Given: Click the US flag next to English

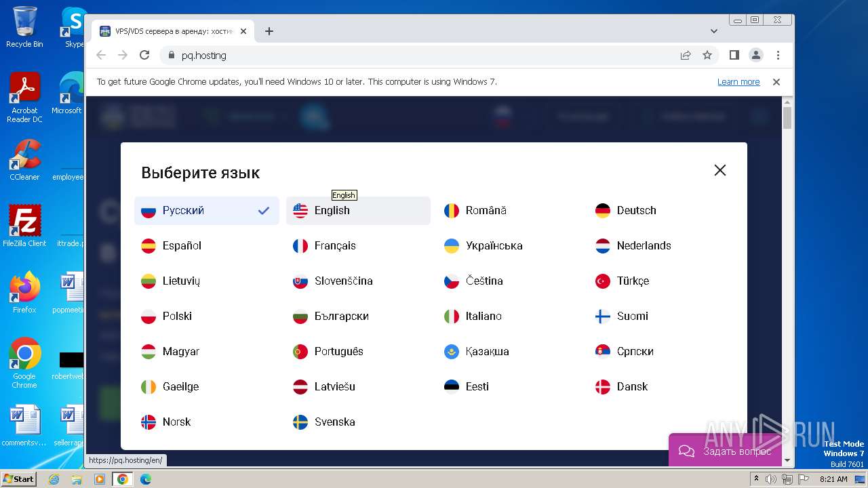Looking at the screenshot, I should pyautogui.click(x=300, y=211).
